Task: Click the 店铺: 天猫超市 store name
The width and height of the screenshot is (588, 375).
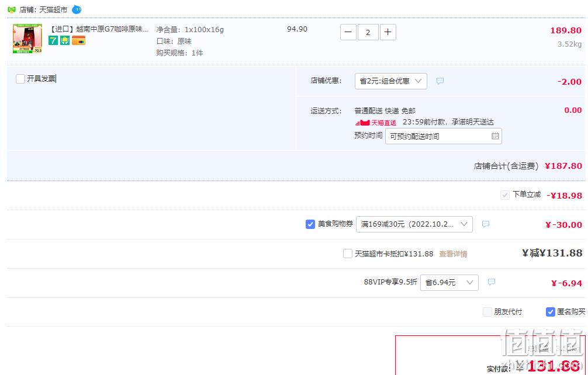Action: (43, 10)
